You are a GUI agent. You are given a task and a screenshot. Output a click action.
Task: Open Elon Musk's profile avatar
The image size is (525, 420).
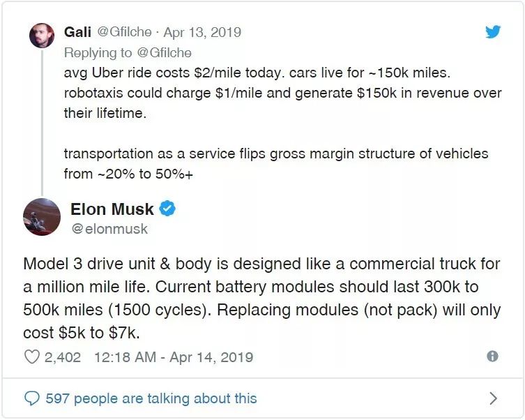[x=42, y=217]
